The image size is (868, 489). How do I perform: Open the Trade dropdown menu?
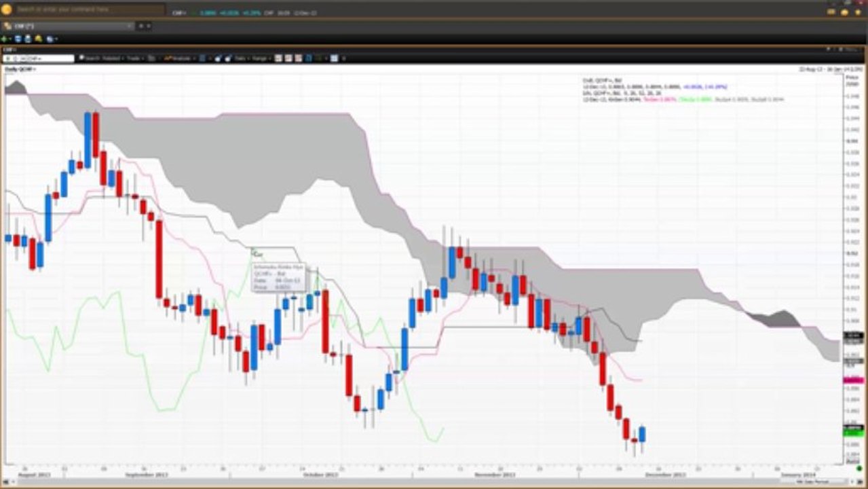(136, 58)
